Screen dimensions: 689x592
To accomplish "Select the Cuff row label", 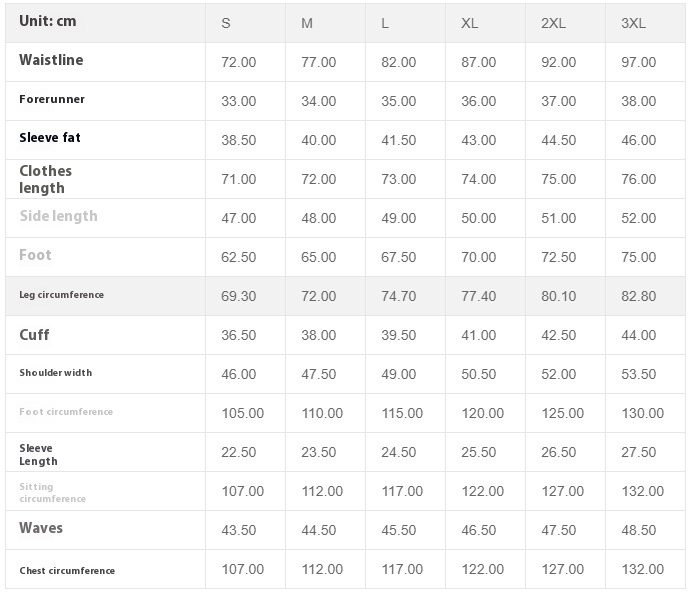I will [x=34, y=334].
